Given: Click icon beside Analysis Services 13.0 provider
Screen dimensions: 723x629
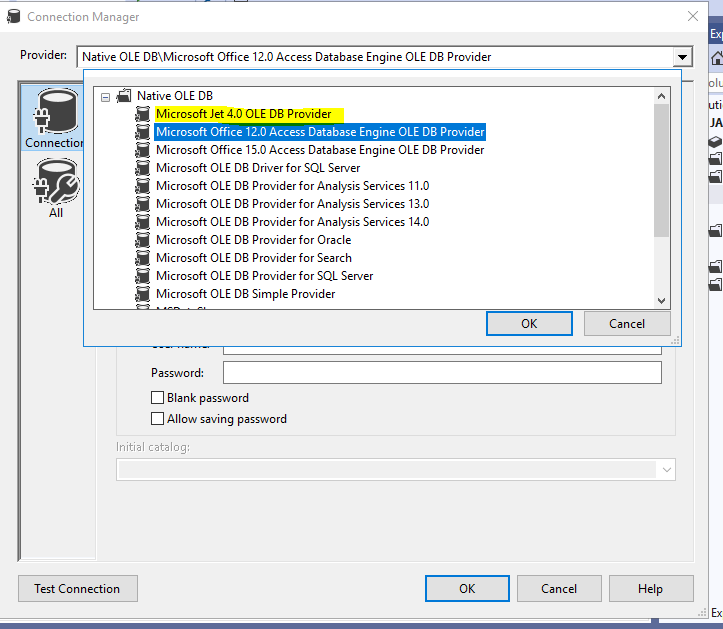Looking at the screenshot, I should tap(142, 204).
